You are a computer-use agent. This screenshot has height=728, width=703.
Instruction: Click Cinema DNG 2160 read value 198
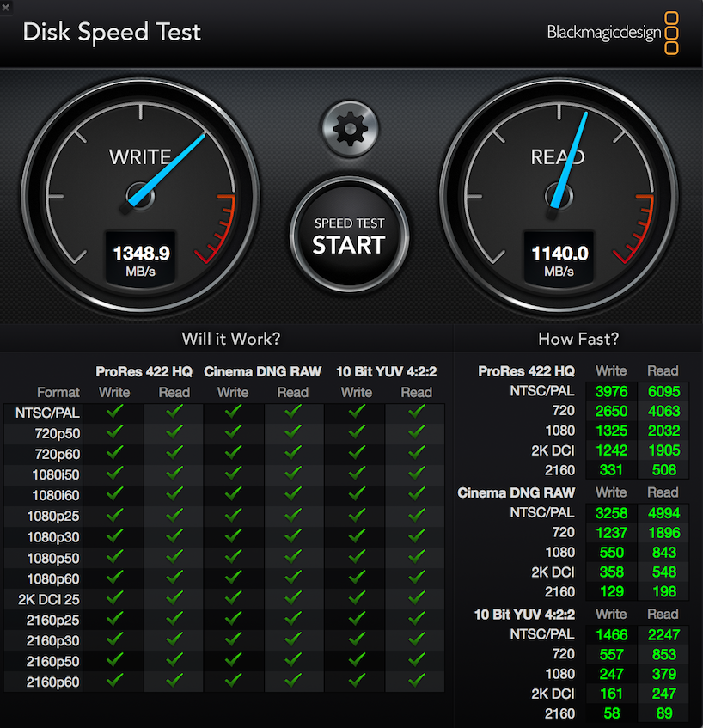(664, 591)
